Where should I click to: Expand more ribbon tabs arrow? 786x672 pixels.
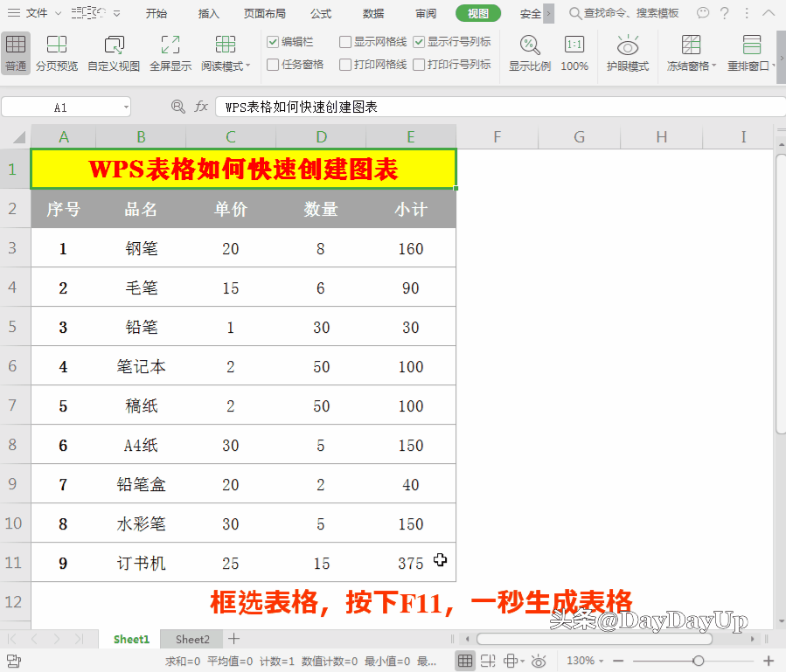pos(548,13)
